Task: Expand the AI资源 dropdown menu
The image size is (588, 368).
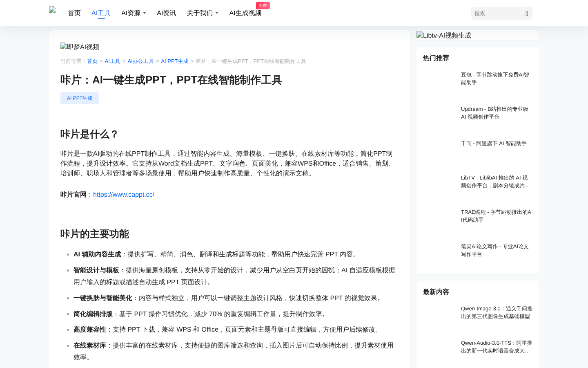Action: (x=134, y=13)
